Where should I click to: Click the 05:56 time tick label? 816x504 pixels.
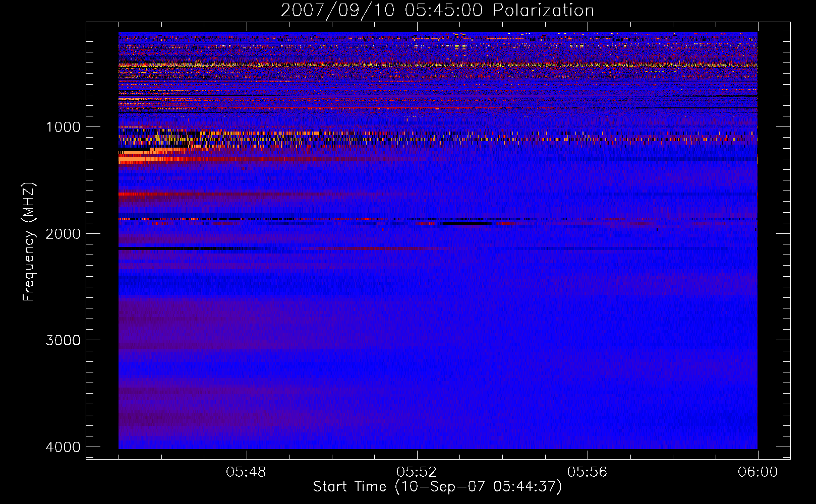pos(587,472)
